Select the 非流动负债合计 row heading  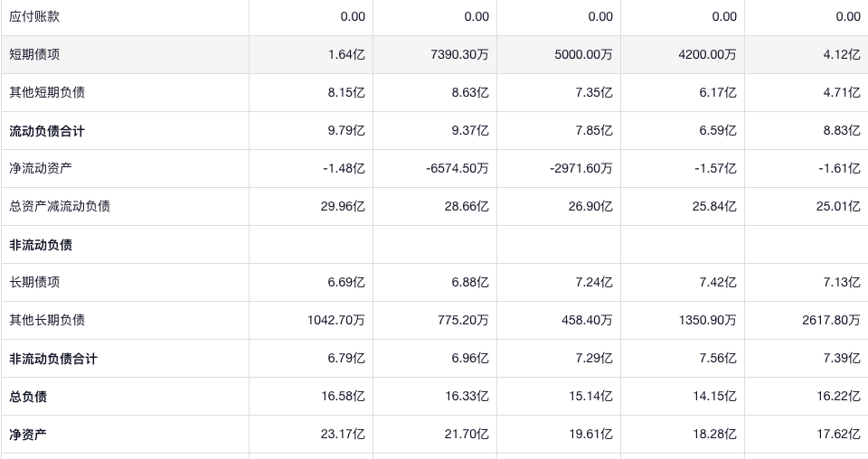53,359
